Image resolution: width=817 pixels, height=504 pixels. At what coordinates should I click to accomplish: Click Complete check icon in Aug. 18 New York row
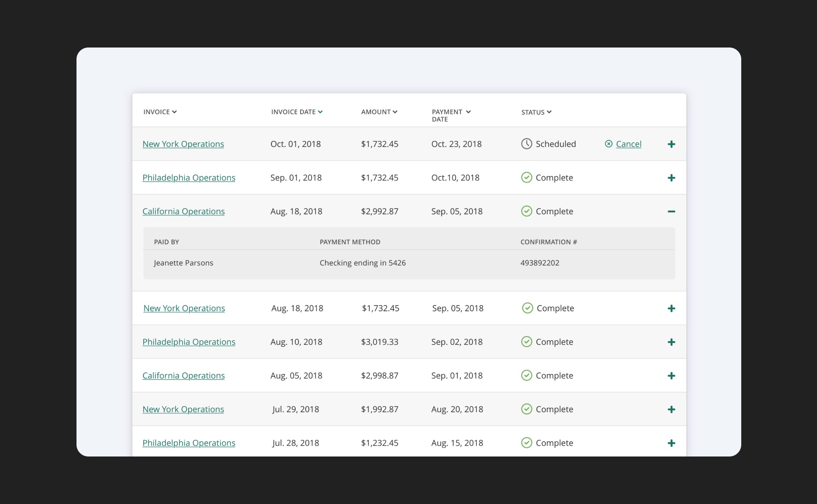pos(527,308)
